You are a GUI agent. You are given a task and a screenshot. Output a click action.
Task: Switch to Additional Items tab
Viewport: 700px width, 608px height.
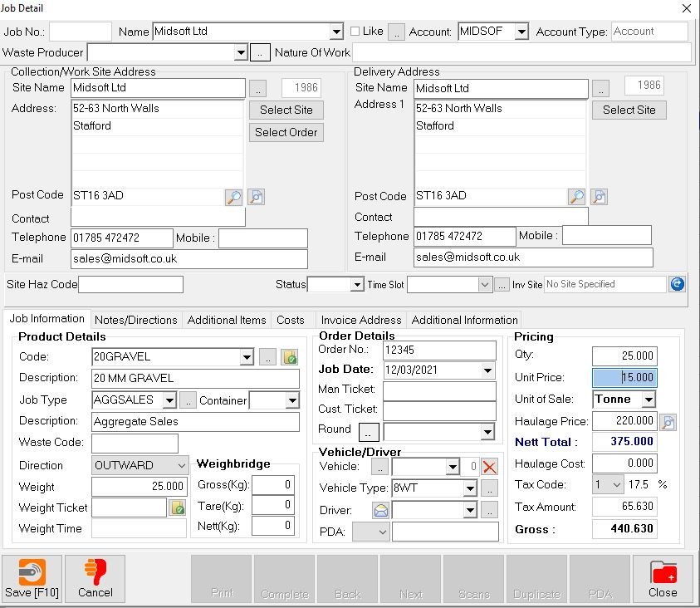click(227, 320)
